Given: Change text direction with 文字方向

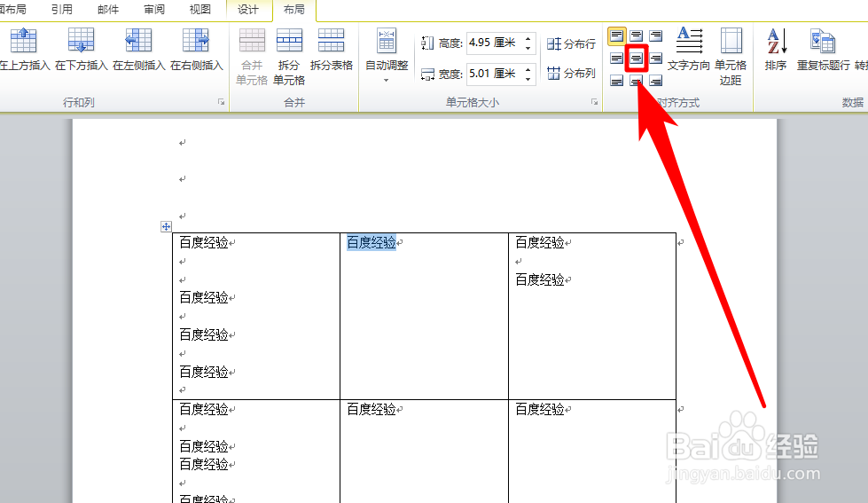Looking at the screenshot, I should [689, 50].
